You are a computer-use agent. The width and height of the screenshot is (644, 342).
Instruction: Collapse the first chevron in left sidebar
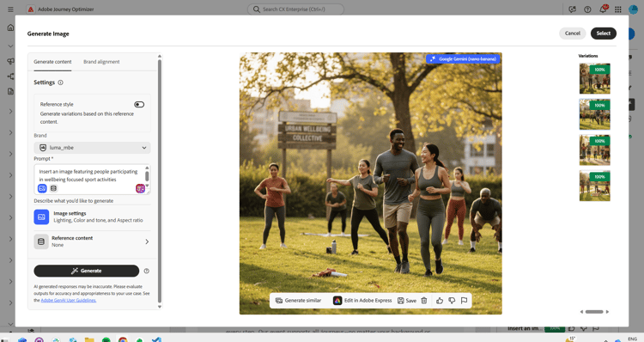pyautogui.click(x=10, y=46)
